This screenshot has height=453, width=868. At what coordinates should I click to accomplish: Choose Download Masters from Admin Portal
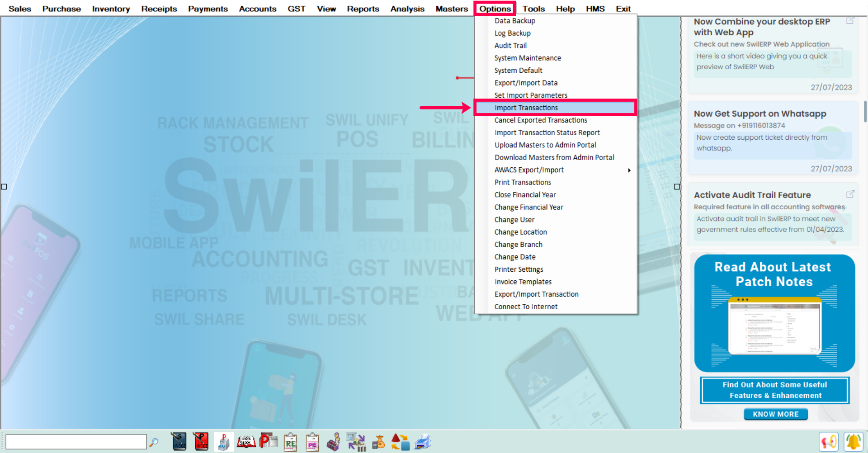(x=556, y=157)
